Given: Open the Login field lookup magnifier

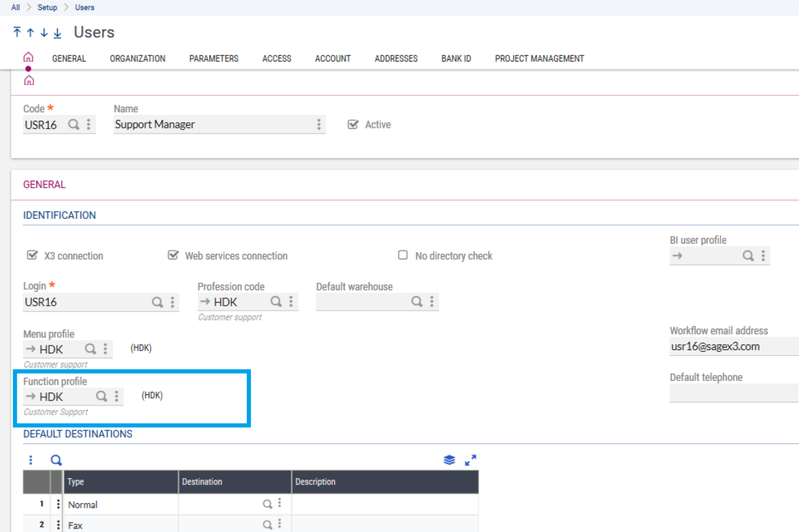Looking at the screenshot, I should click(156, 302).
